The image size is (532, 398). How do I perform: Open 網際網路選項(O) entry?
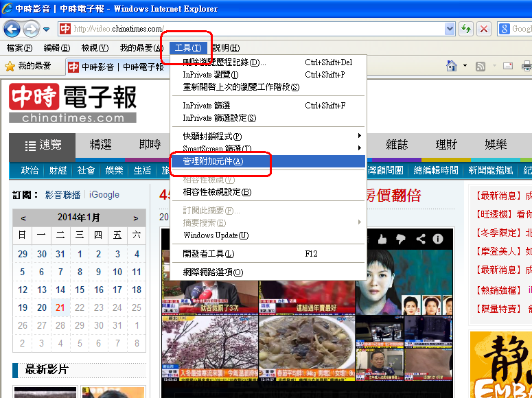pos(268,272)
